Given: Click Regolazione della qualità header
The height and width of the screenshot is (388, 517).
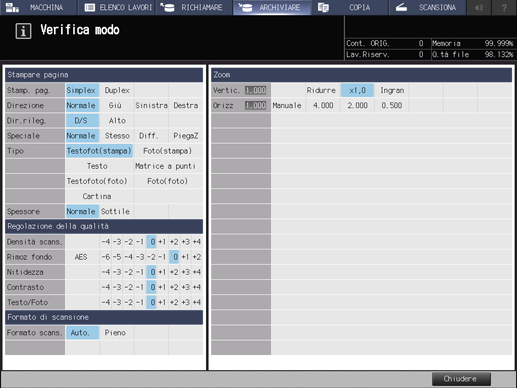Looking at the screenshot, I should click(104, 226).
